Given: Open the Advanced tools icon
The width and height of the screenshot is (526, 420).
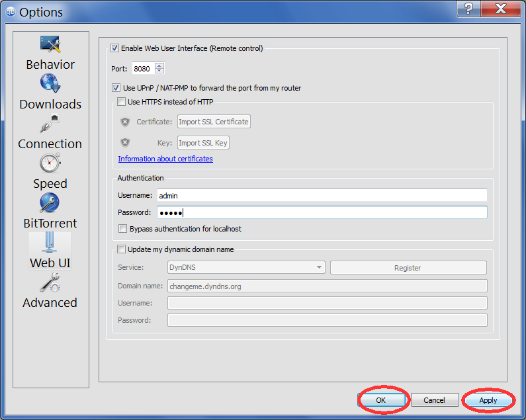Looking at the screenshot, I should coord(50,282).
